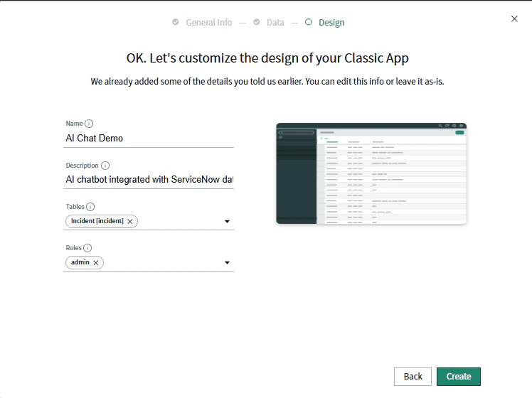Click the Roles info icon
Viewport: 532px width, 398px height.
[87, 248]
